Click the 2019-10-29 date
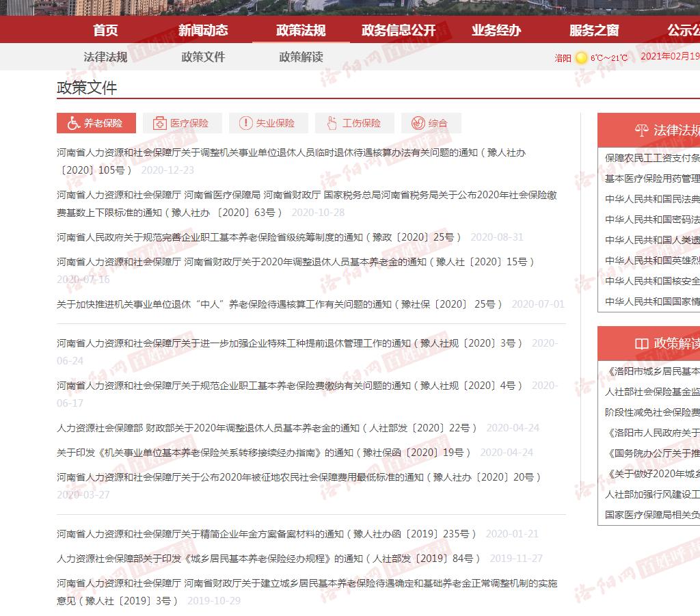The width and height of the screenshot is (700, 616). pyautogui.click(x=214, y=601)
